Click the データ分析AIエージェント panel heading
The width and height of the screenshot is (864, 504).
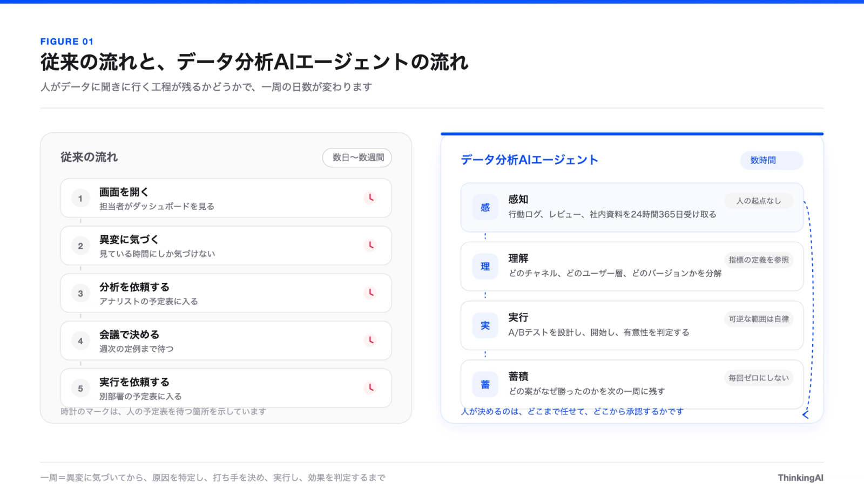[x=530, y=160]
